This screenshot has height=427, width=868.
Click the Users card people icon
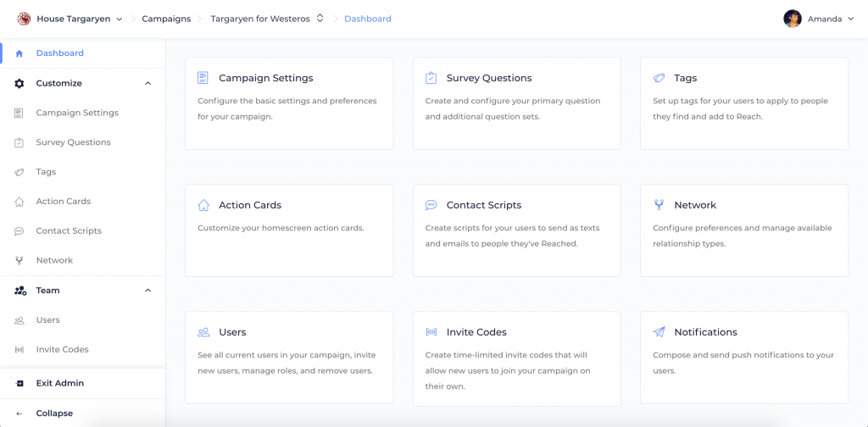click(x=203, y=332)
